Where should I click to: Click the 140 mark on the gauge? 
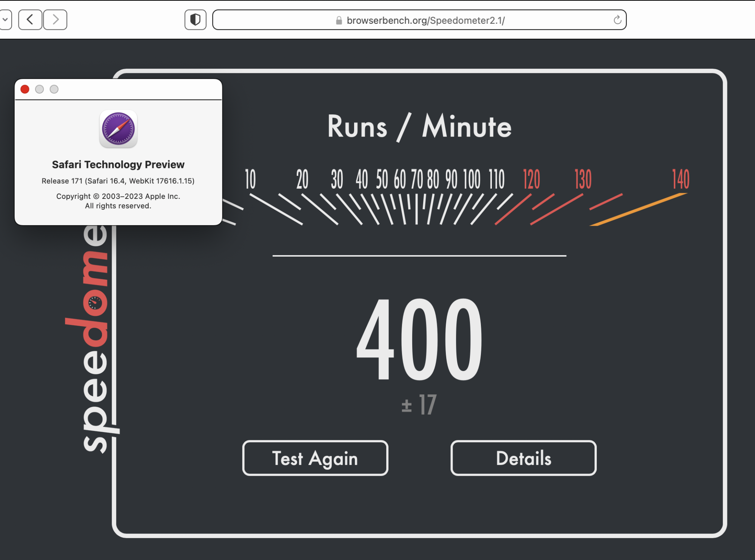coord(680,179)
